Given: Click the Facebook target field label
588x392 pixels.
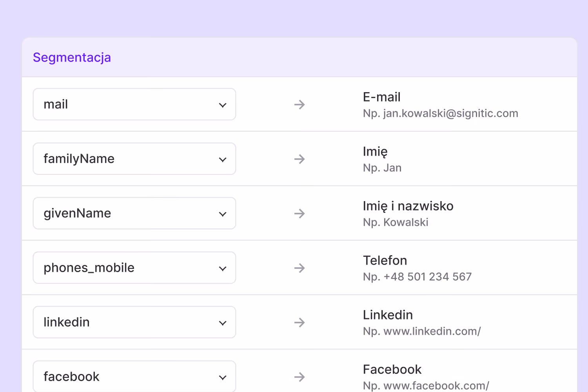Looking at the screenshot, I should 392,369.
